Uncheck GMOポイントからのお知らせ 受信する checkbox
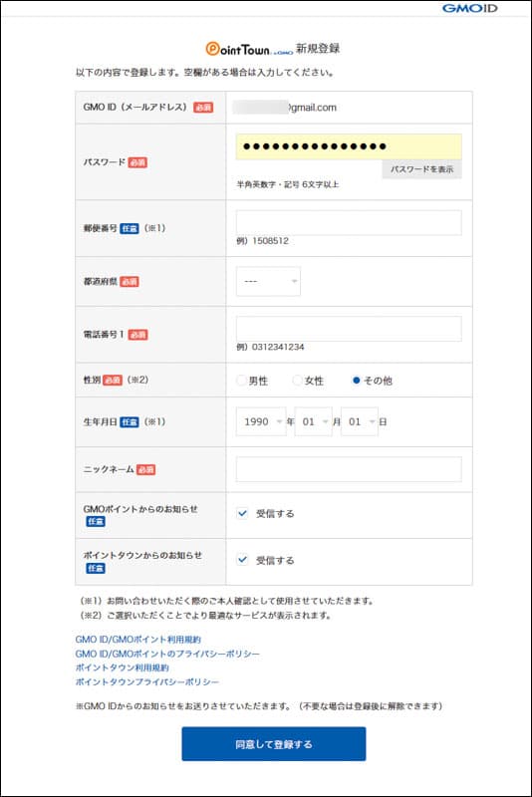532x797 pixels. click(242, 513)
